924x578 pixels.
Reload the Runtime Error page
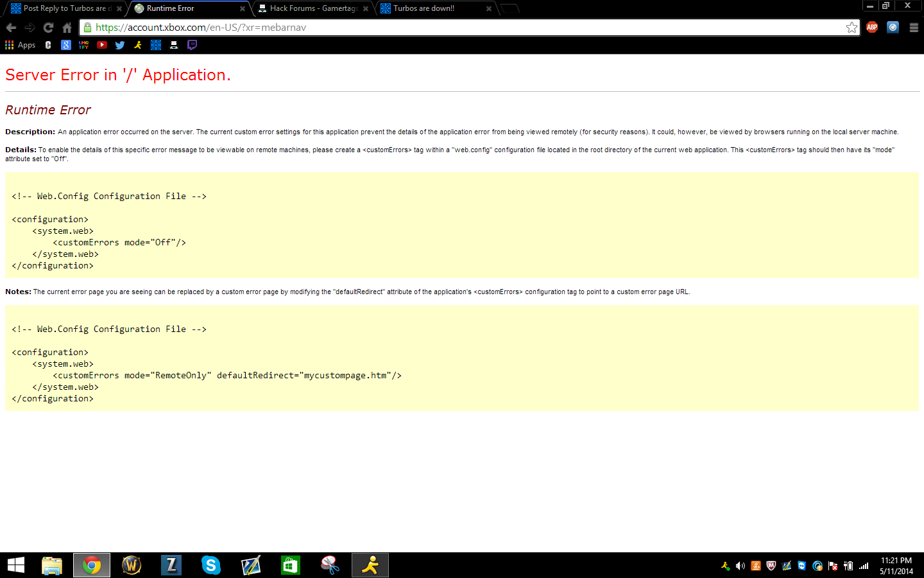point(48,28)
